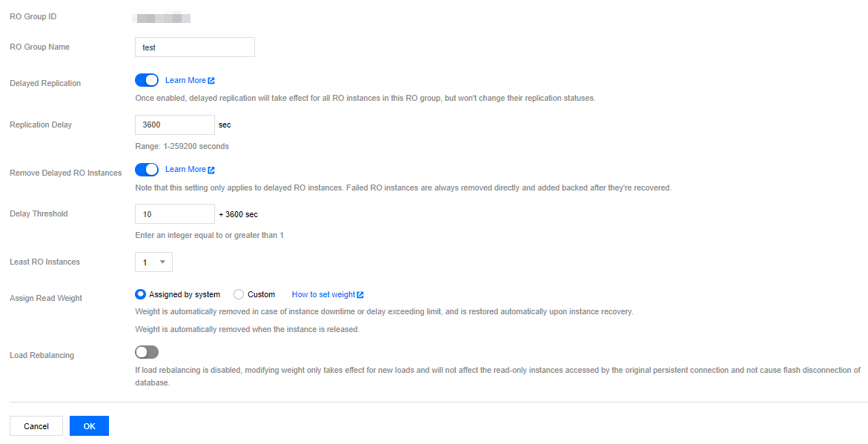Click the Replication Delay seconds input

(x=175, y=125)
